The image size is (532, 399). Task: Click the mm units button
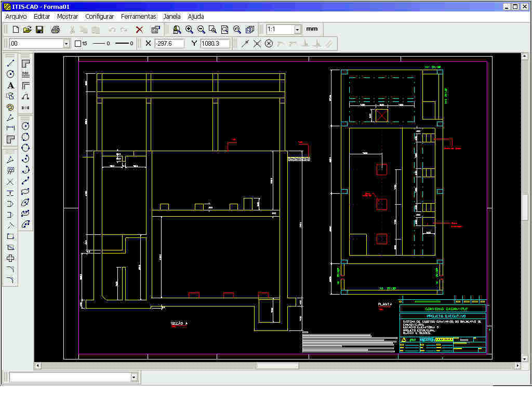[312, 29]
